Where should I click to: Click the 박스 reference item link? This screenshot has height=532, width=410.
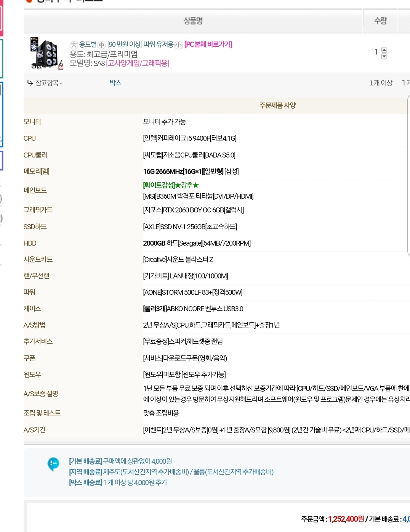click(x=115, y=83)
